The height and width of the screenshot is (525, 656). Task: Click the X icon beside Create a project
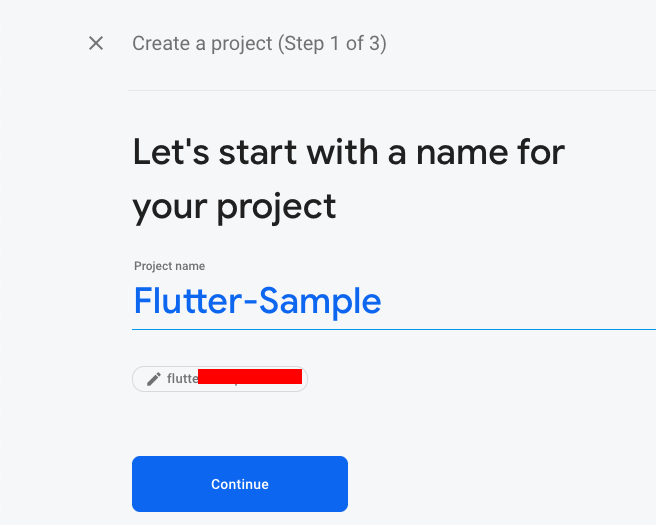(x=96, y=43)
